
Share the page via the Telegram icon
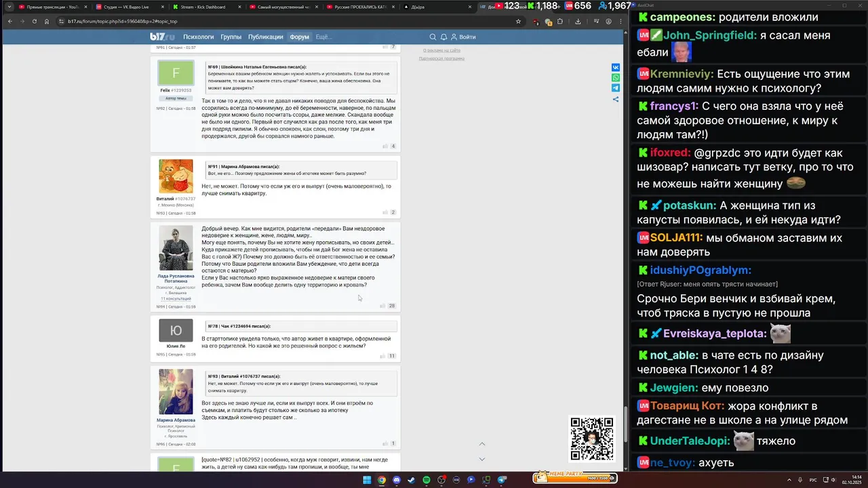(x=616, y=88)
